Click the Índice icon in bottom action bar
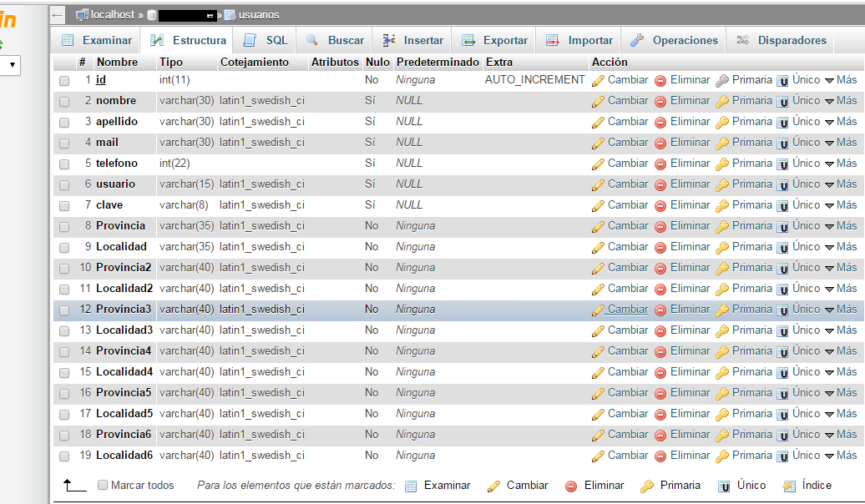This screenshot has width=865, height=504. coord(789,486)
